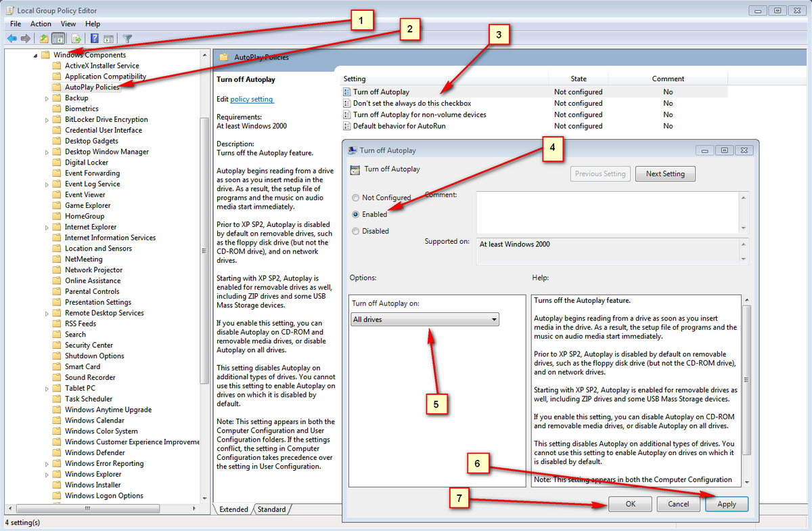812x531 pixels.
Task: Open the File menu
Action: tap(16, 24)
